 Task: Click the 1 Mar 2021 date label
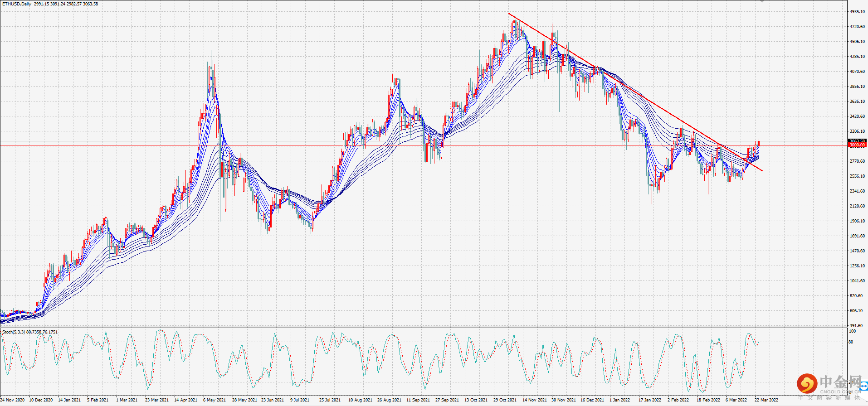(x=127, y=400)
